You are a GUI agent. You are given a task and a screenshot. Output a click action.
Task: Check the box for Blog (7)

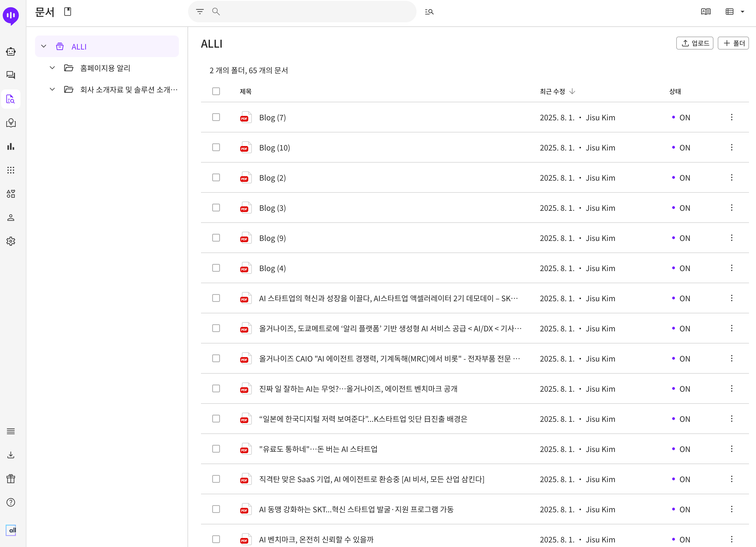216,117
